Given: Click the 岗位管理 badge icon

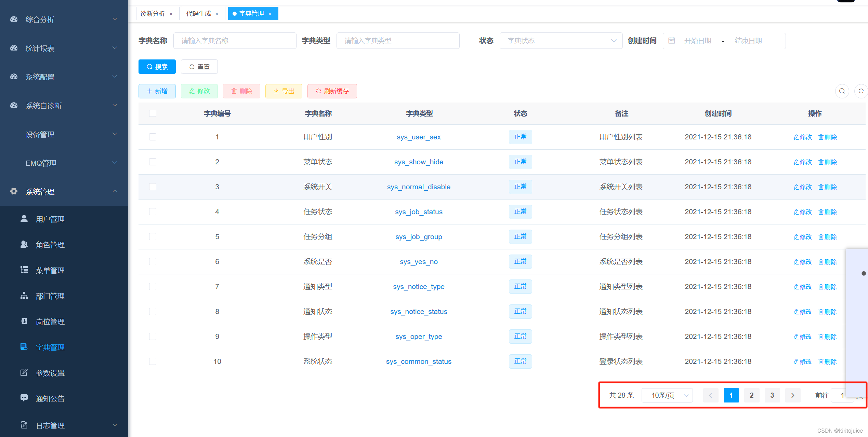Looking at the screenshot, I should (24, 321).
